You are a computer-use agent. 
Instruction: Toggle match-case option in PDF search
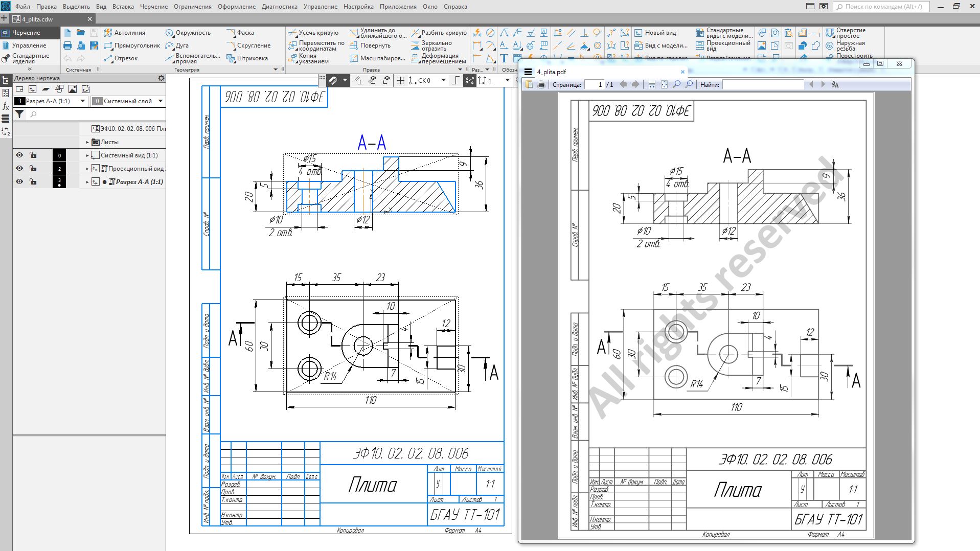pyautogui.click(x=835, y=84)
